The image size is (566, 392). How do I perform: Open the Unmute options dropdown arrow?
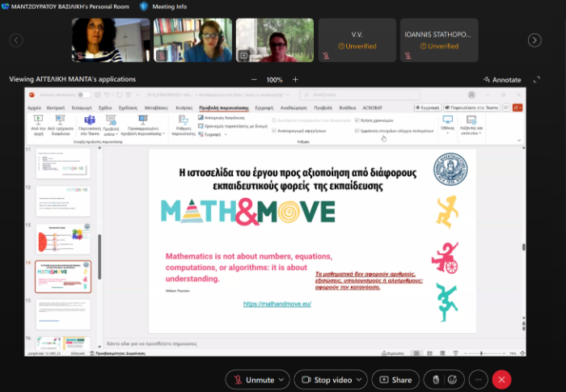click(x=281, y=380)
